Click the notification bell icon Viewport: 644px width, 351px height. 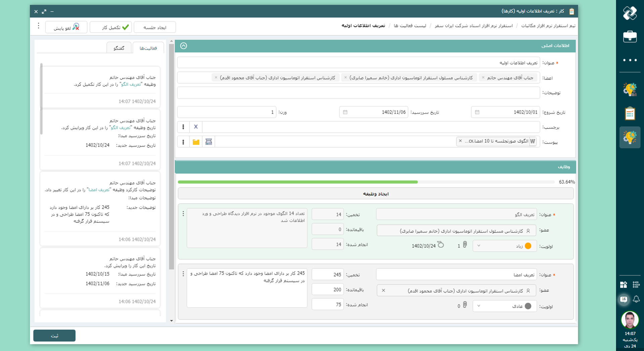click(636, 299)
